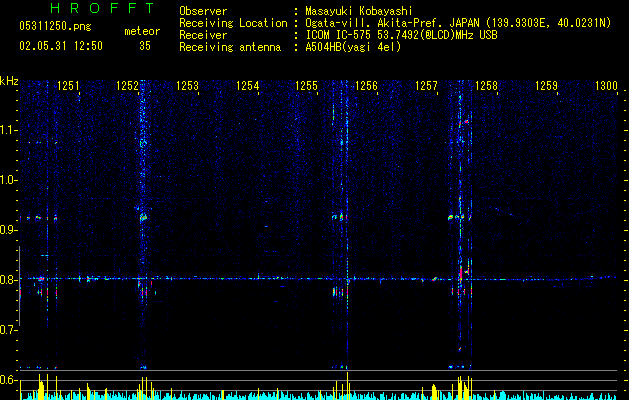Screen dimensions: 629x400
Task: Select the file name 05311250.png
Action: coord(55,26)
